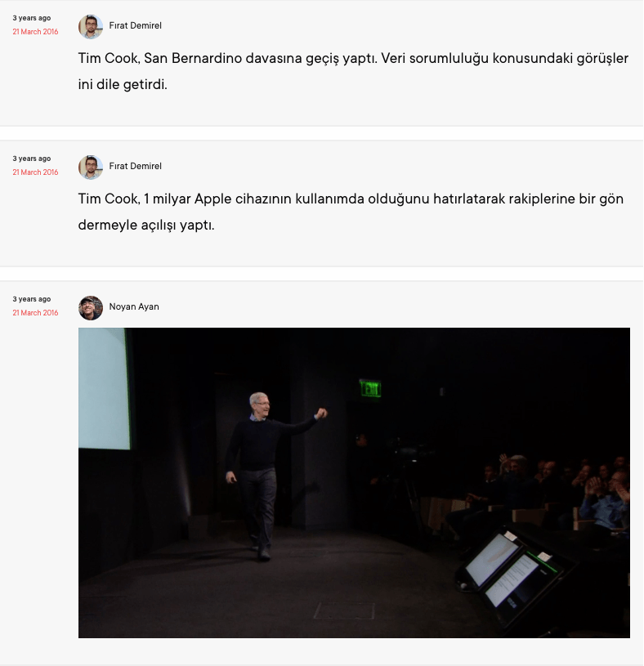
Task: Open the keynote stage photo
Action: tap(354, 482)
